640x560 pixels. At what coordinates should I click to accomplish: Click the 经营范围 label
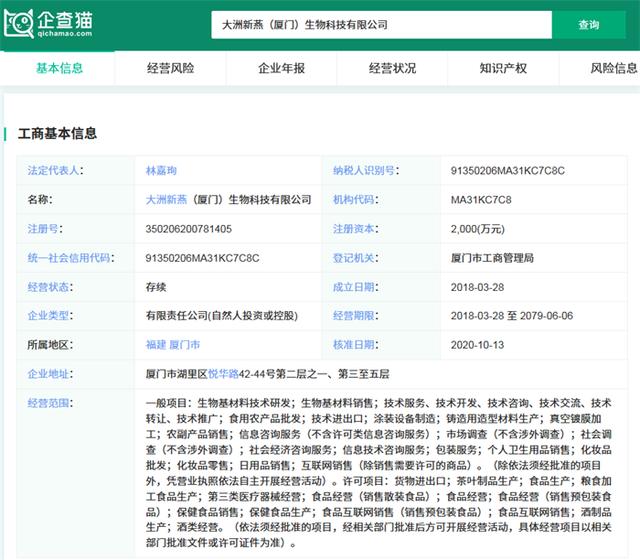[x=50, y=403]
